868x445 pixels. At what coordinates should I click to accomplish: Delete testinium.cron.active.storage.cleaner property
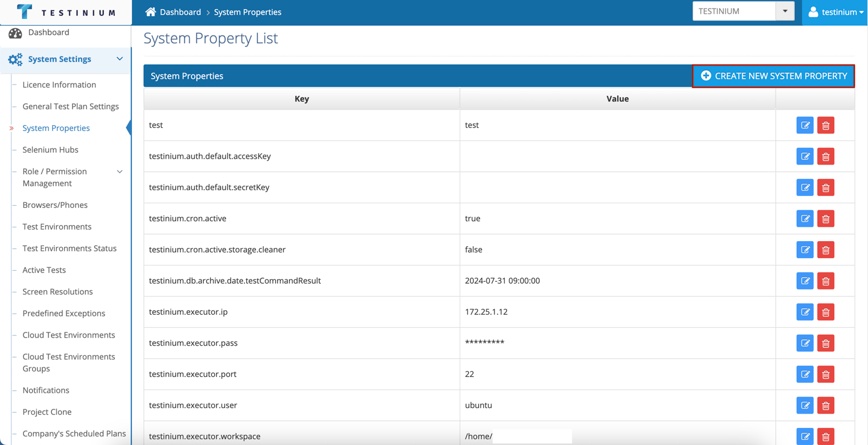point(826,250)
